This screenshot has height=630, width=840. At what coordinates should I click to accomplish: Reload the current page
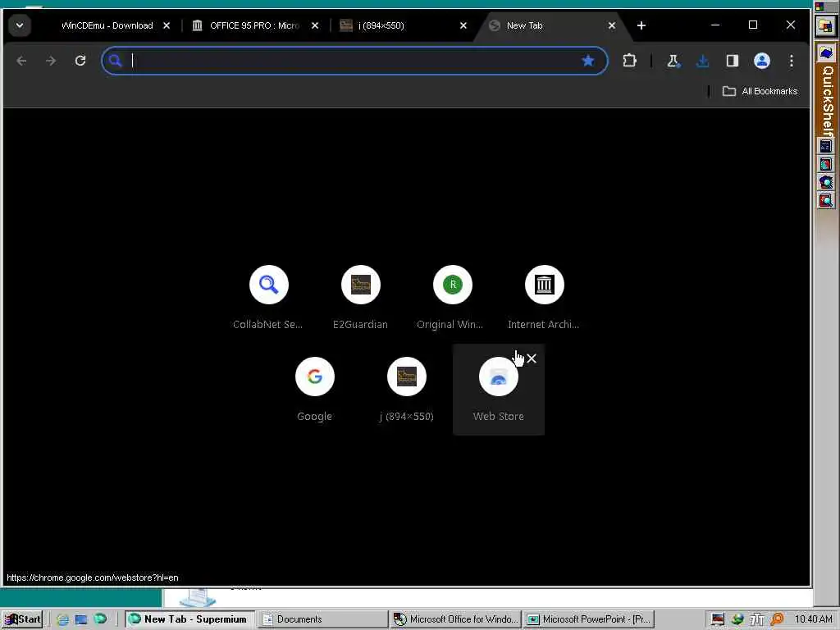tap(80, 61)
